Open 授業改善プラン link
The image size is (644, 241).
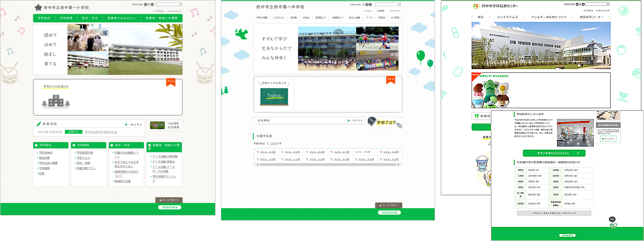coord(86,168)
